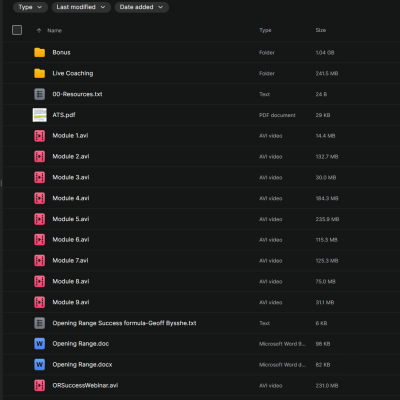Image resolution: width=400 pixels, height=400 pixels.
Task: Select Opening Range Success formula-Geoff Bysshe.txt name
Action: point(124,323)
